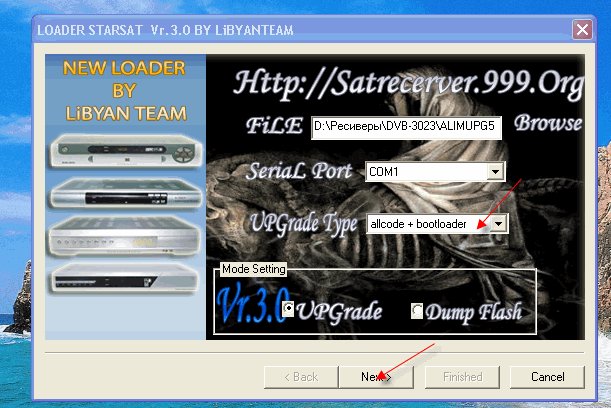Click the Next button
Screen dimensions: 611x408
pos(376,377)
